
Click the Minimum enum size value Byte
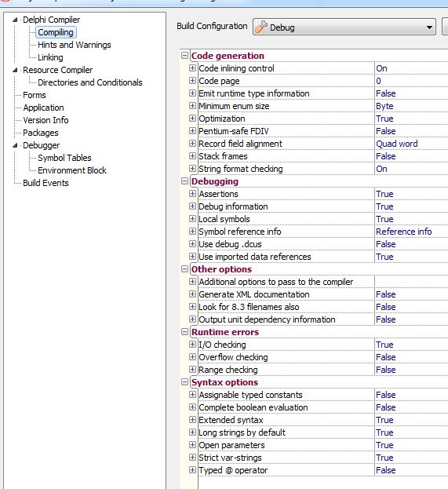(x=384, y=106)
